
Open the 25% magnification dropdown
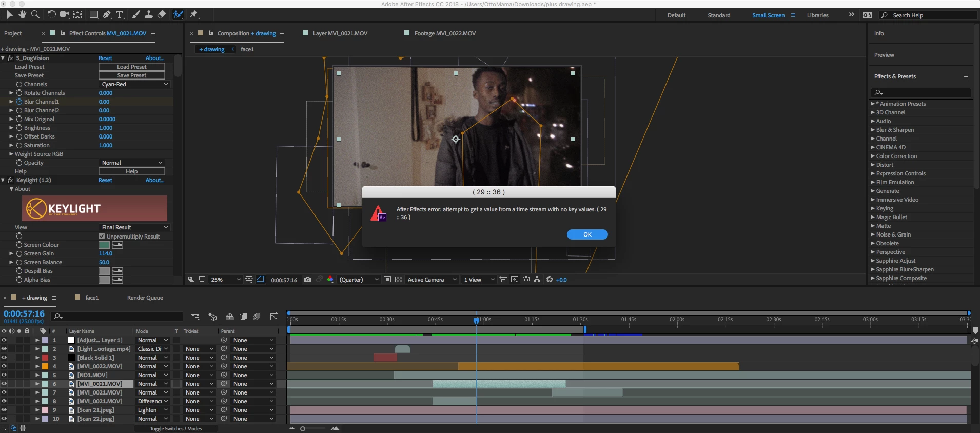[226, 280]
